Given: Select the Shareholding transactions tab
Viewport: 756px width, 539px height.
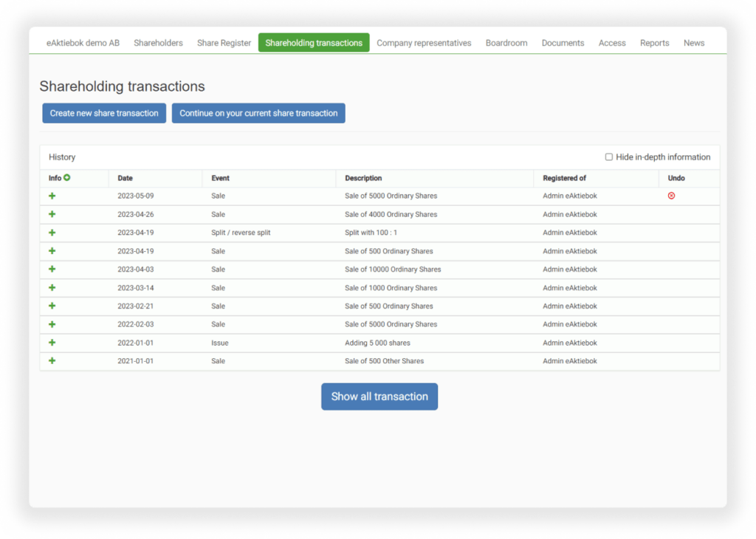Looking at the screenshot, I should tap(314, 43).
